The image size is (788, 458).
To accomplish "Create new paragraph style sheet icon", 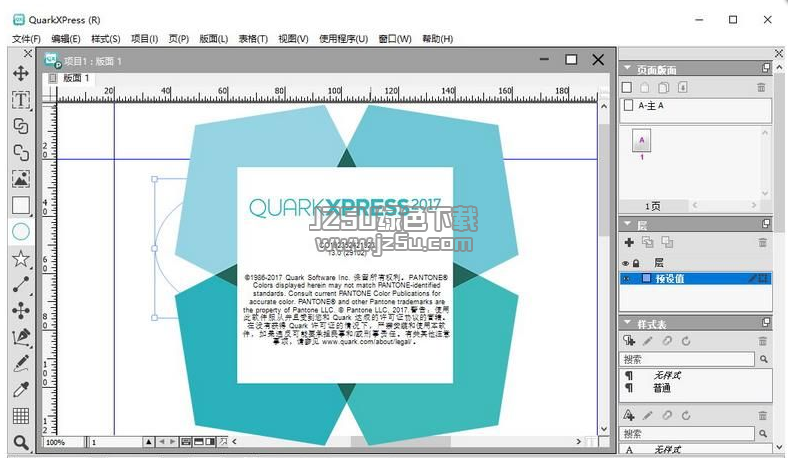I will (x=629, y=341).
